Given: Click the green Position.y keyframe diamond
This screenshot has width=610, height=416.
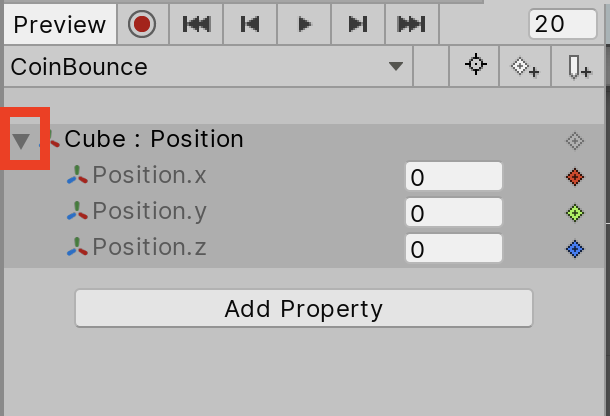Looking at the screenshot, I should (x=574, y=213).
